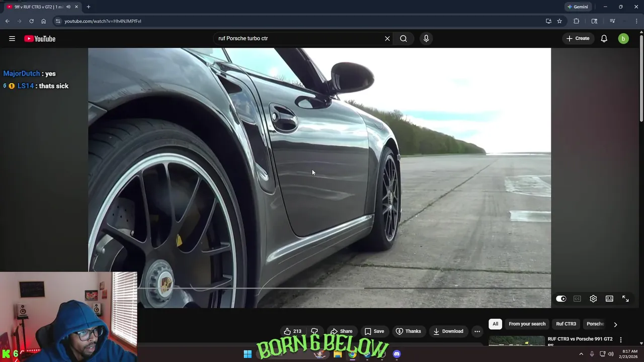Show more filter chips with arrow
The height and width of the screenshot is (362, 644).
click(615, 324)
